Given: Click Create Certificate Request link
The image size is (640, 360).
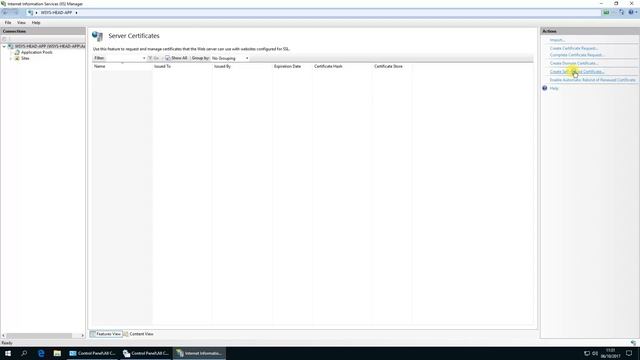Looking at the screenshot, I should (573, 48).
